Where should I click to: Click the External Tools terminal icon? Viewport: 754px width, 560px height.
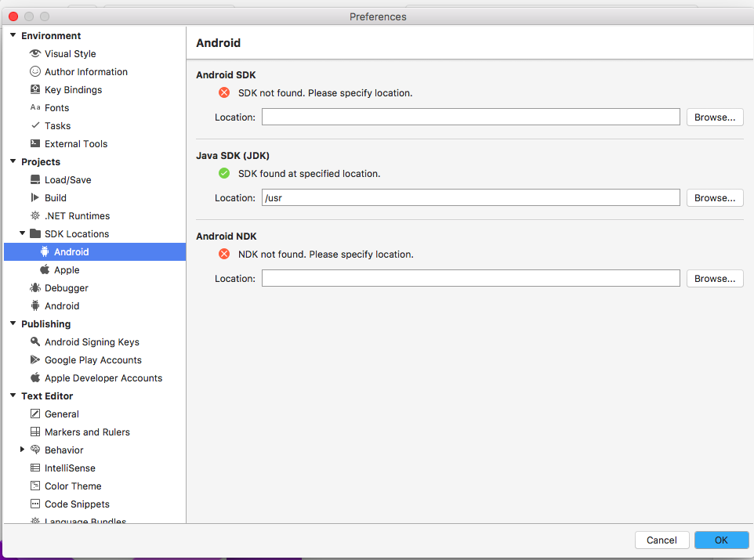tap(35, 143)
